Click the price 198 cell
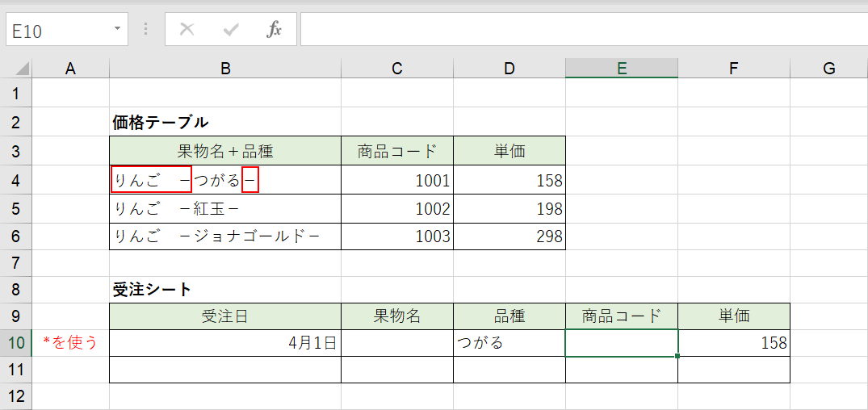 (509, 208)
